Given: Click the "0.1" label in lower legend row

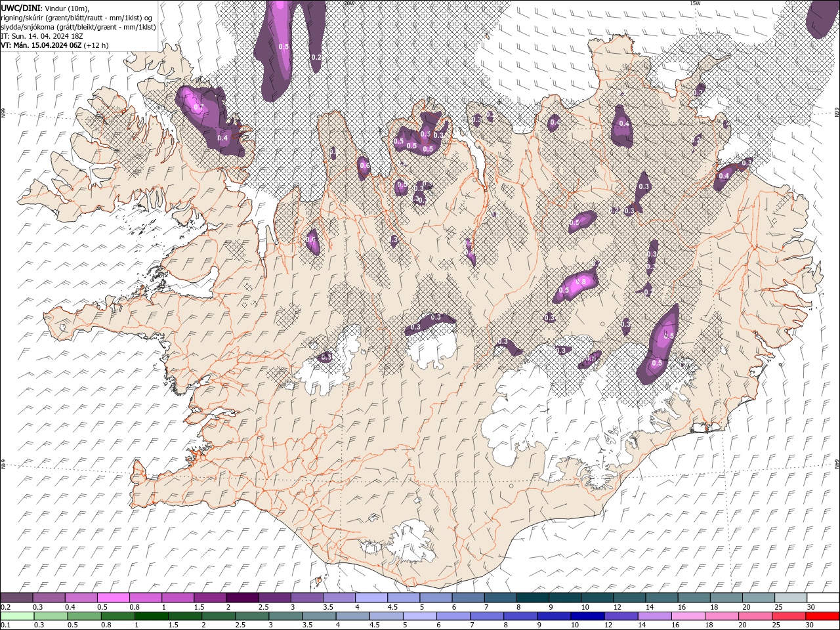Looking at the screenshot, I should [5, 625].
